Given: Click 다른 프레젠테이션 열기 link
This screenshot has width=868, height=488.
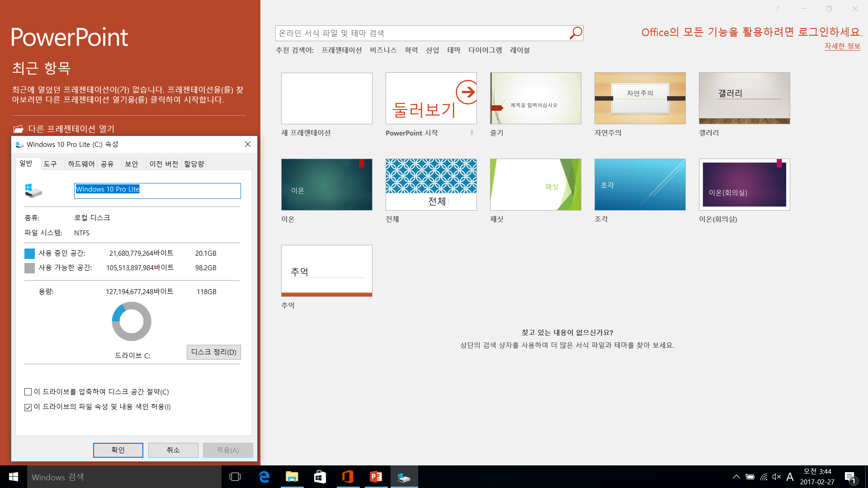Looking at the screenshot, I should (71, 129).
